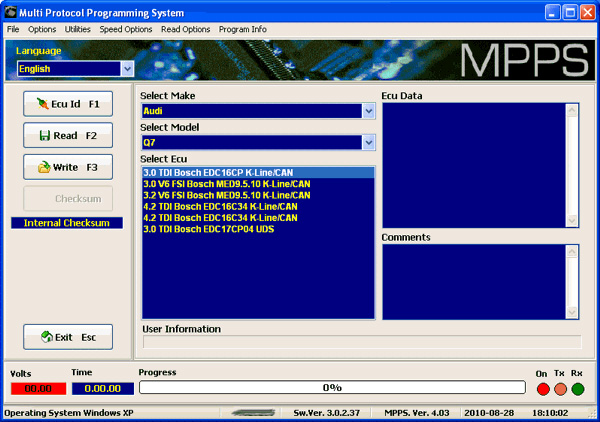This screenshot has height=422, width=600.
Task: Click the Write F3 button
Action: (x=68, y=167)
